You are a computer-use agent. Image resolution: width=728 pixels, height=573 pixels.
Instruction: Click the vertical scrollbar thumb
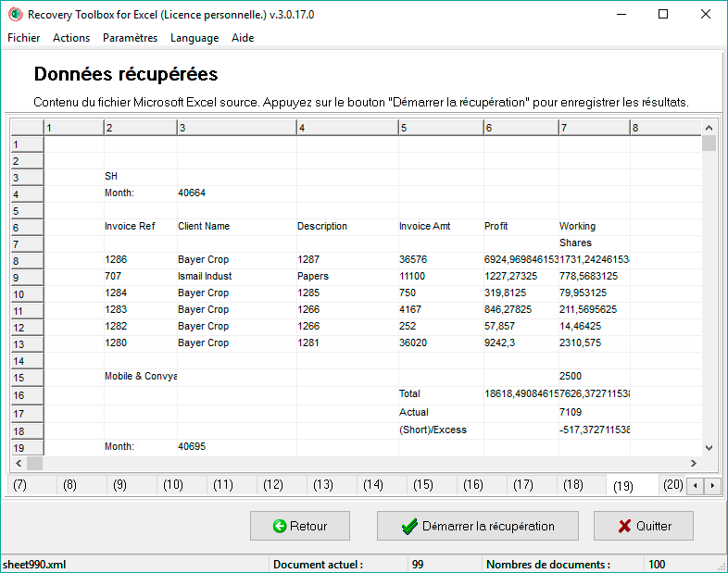pos(709,143)
